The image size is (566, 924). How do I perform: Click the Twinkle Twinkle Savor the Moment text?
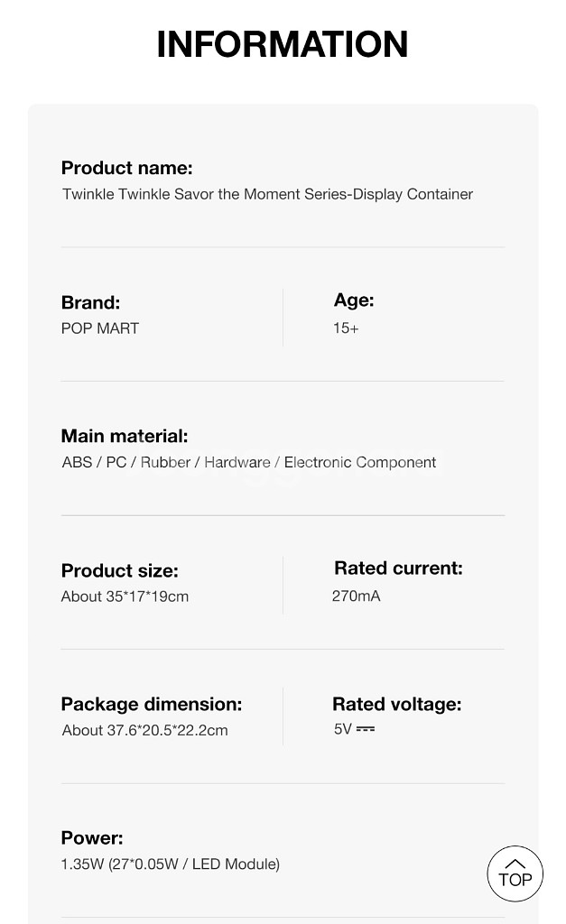point(267,194)
